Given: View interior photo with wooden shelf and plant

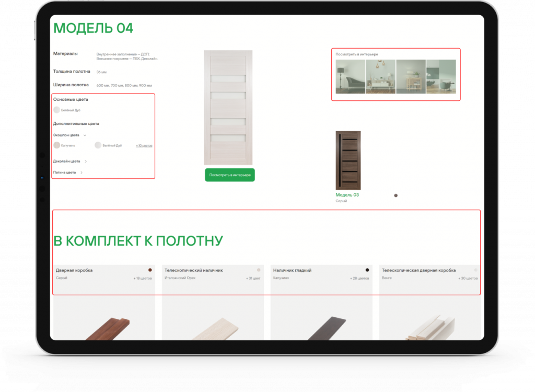Looking at the screenshot, I should pos(411,76).
